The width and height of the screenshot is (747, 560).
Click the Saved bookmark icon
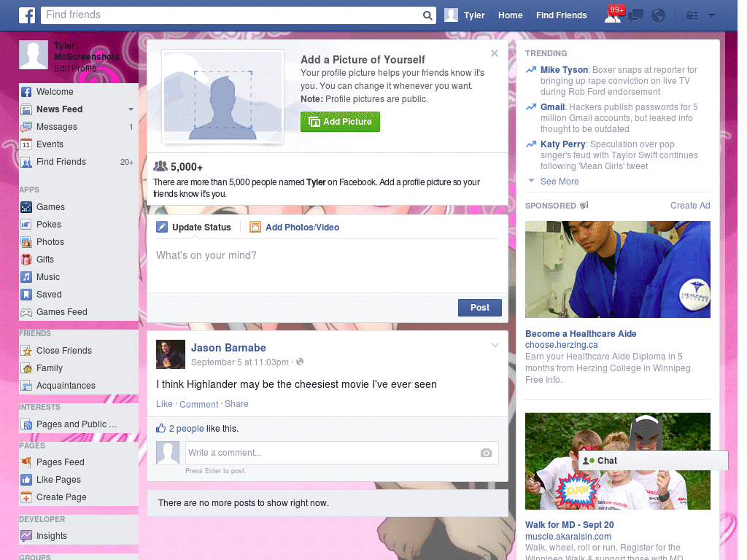point(26,295)
